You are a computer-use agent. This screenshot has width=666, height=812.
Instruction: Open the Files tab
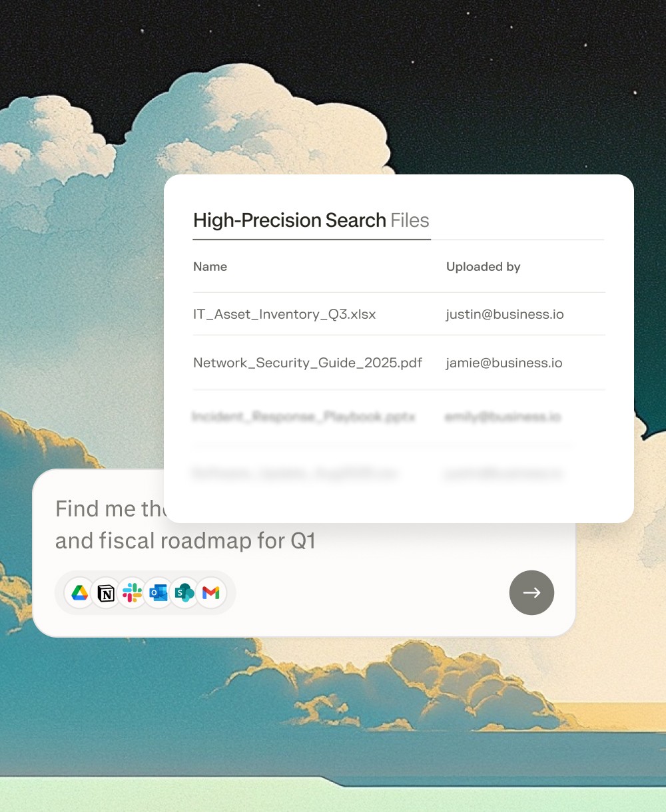410,220
